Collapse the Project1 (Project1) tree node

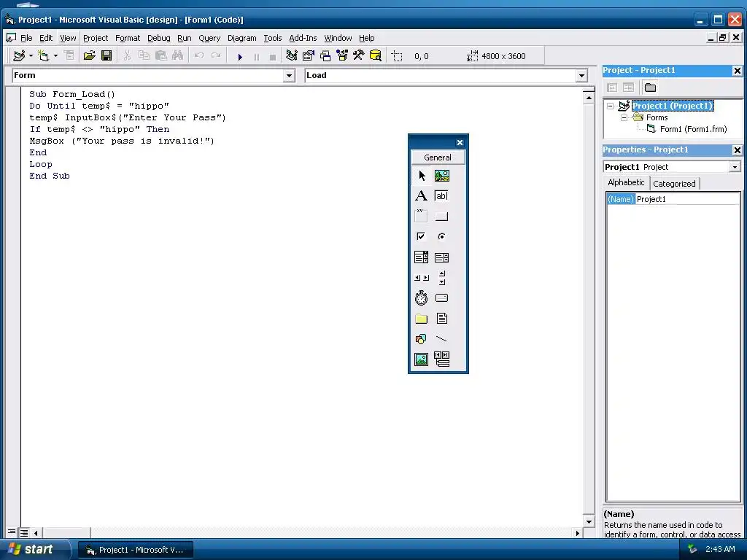(x=611, y=106)
